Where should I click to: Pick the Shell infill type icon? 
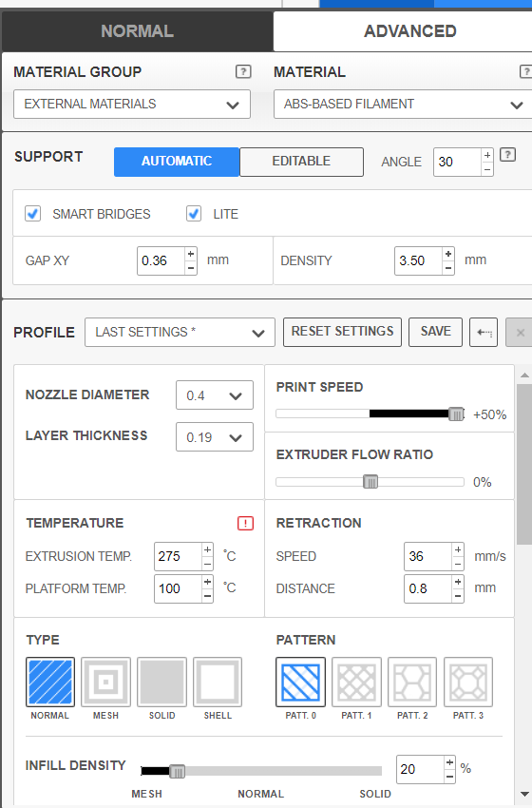click(218, 682)
